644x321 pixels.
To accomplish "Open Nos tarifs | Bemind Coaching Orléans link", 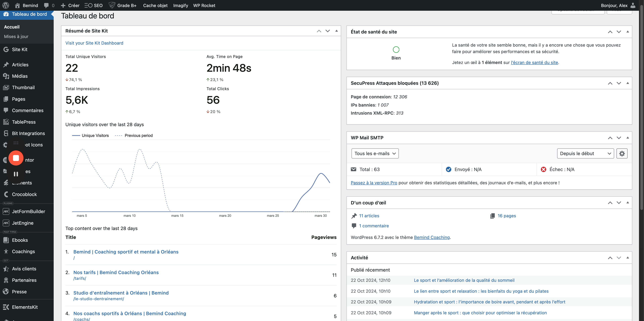I will coord(116,272).
